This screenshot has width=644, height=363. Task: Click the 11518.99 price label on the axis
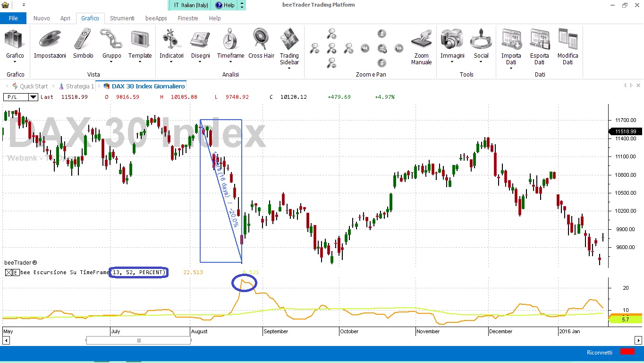pyautogui.click(x=626, y=131)
